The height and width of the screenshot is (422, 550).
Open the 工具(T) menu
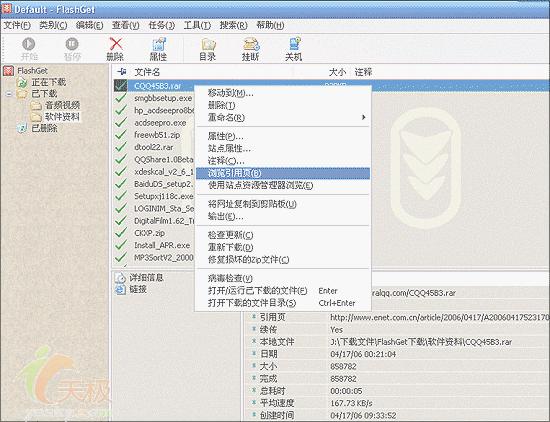point(197,25)
